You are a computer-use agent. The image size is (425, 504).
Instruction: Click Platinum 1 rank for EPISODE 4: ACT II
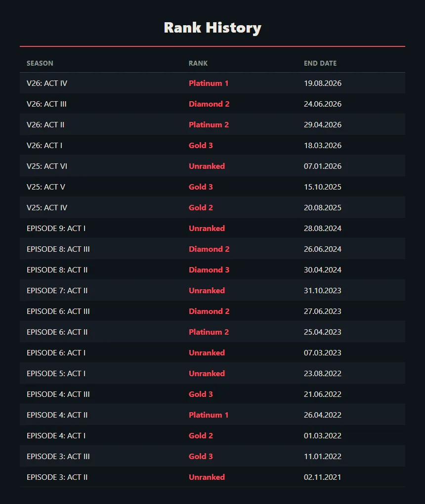pyautogui.click(x=209, y=415)
